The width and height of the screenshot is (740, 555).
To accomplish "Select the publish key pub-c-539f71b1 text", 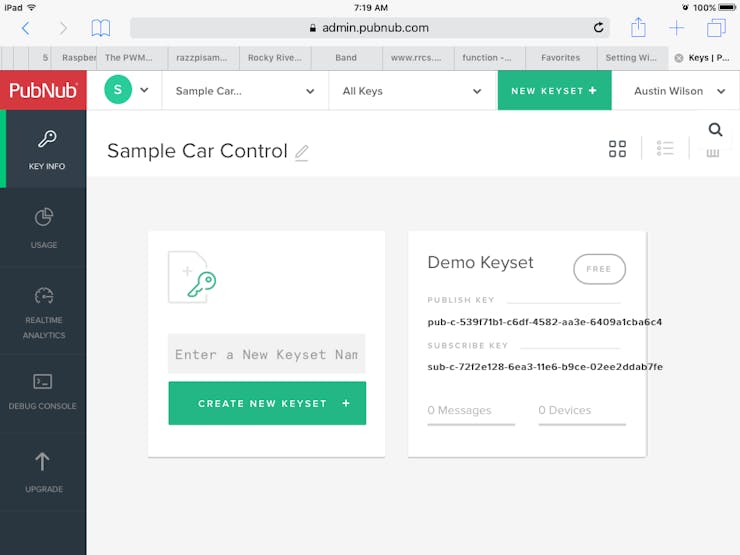I will point(545,322).
